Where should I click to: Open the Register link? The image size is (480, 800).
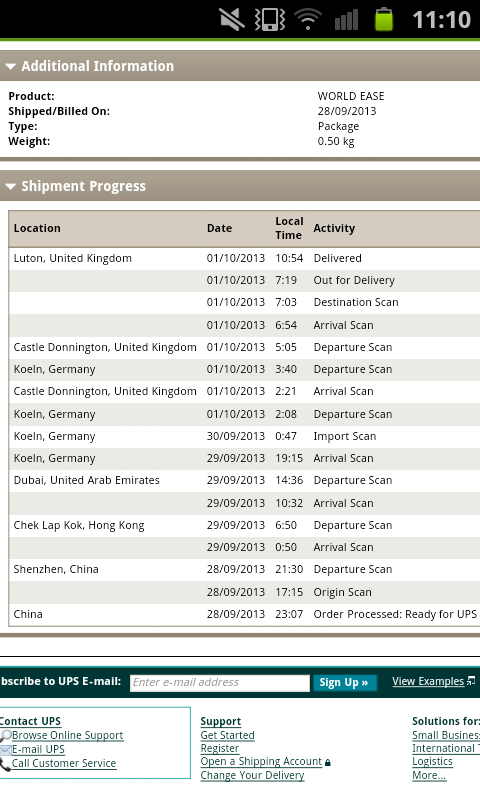(x=220, y=748)
